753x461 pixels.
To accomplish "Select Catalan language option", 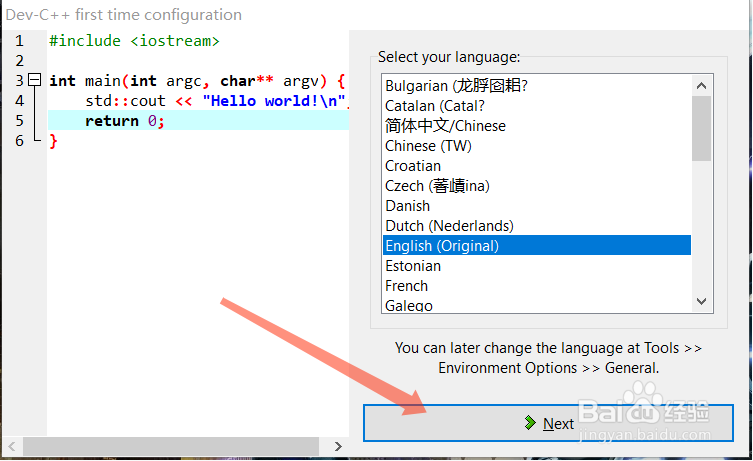I will pyautogui.click(x=536, y=106).
